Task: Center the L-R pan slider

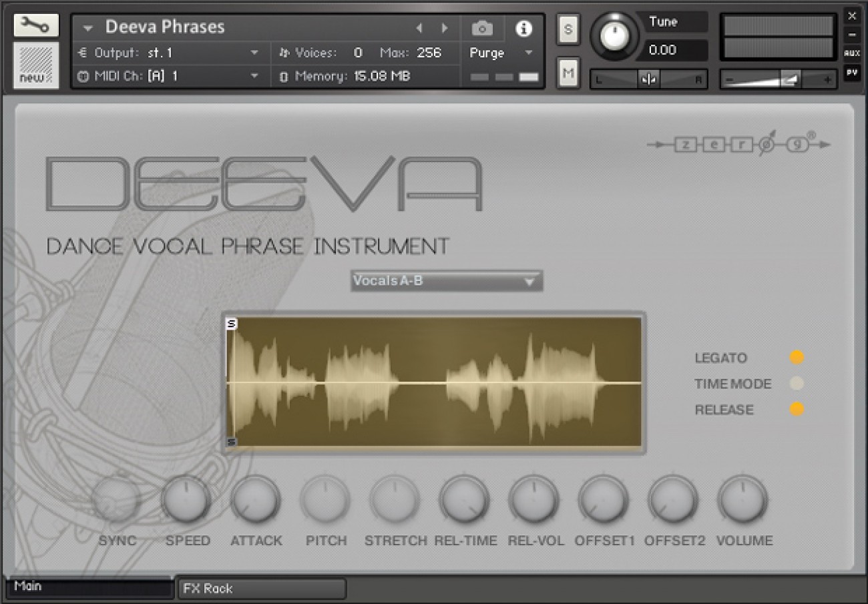Action: pos(648,79)
